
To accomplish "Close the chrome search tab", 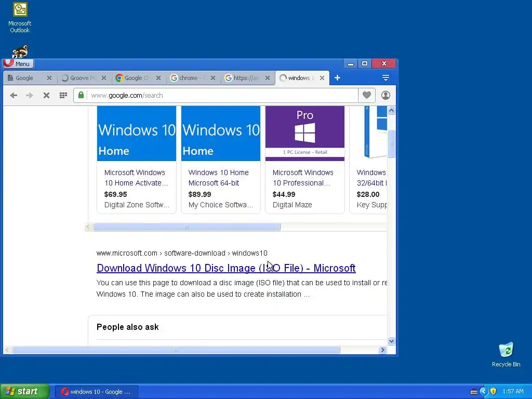I will (x=213, y=78).
